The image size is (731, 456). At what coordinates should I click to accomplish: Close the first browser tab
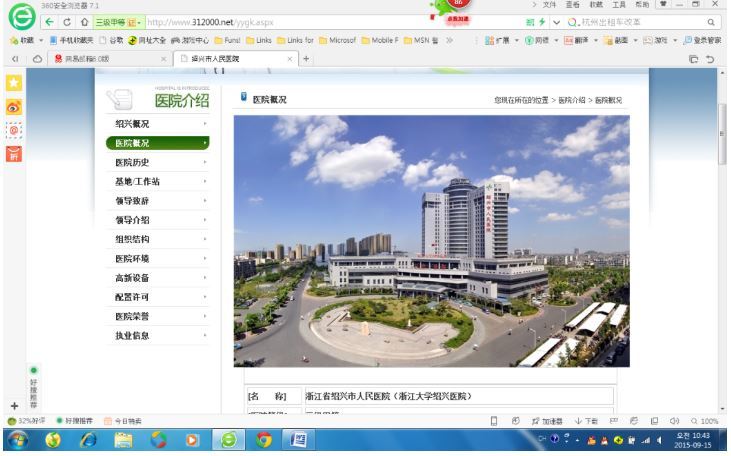(x=163, y=59)
